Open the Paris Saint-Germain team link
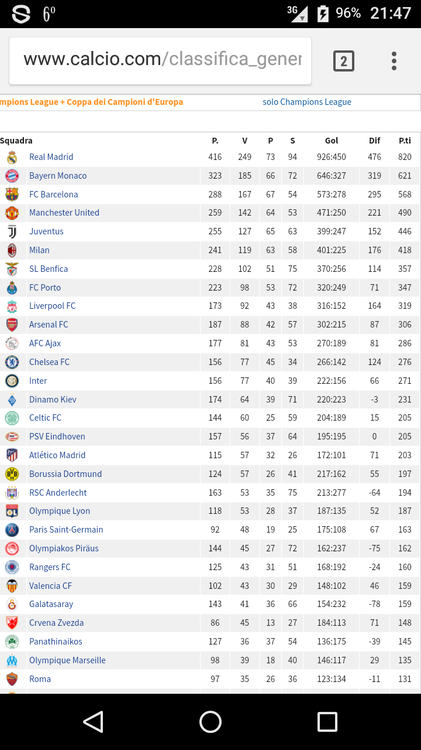This screenshot has width=421, height=750. tap(66, 529)
